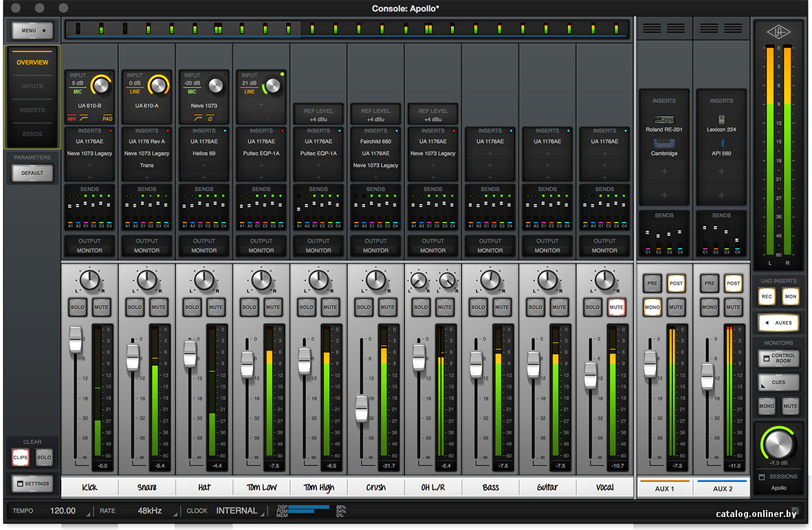Image resolution: width=812 pixels, height=530 pixels.
Task: Collapse the AUXES panel
Action: 778,322
